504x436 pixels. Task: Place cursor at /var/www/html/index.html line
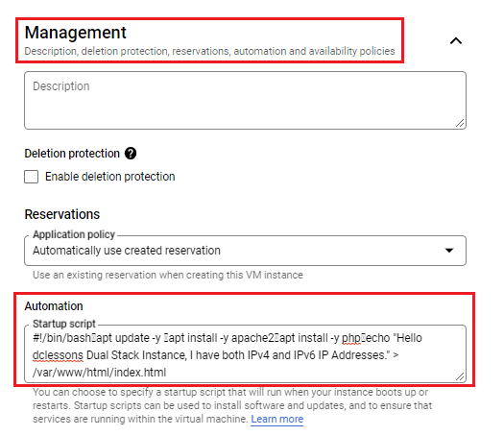tap(99, 373)
